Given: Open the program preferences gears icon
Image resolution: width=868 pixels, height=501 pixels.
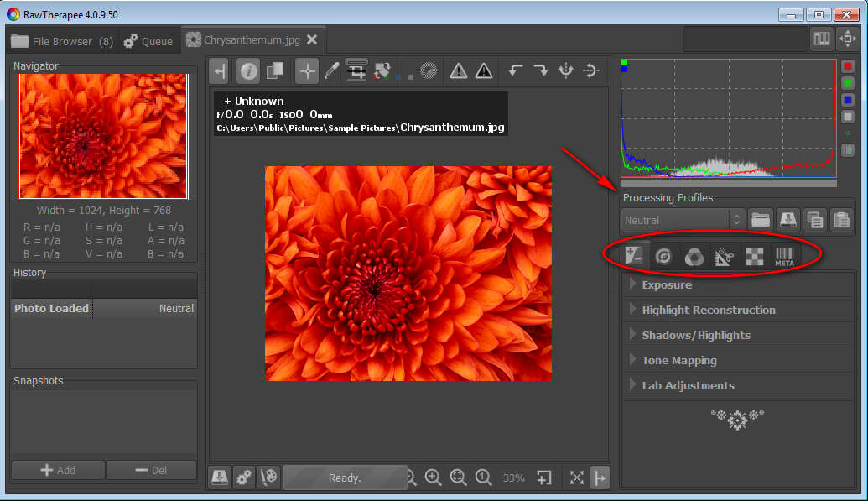Looking at the screenshot, I should pyautogui.click(x=244, y=478).
